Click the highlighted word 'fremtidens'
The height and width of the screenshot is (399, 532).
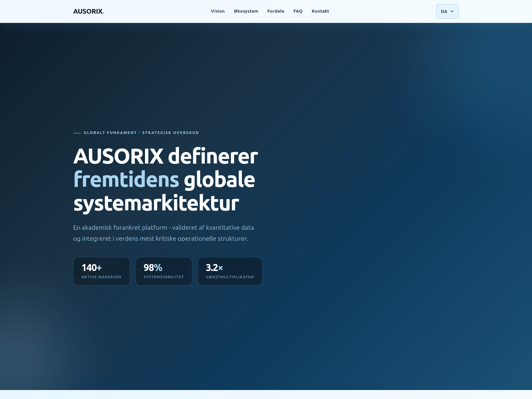(x=126, y=179)
